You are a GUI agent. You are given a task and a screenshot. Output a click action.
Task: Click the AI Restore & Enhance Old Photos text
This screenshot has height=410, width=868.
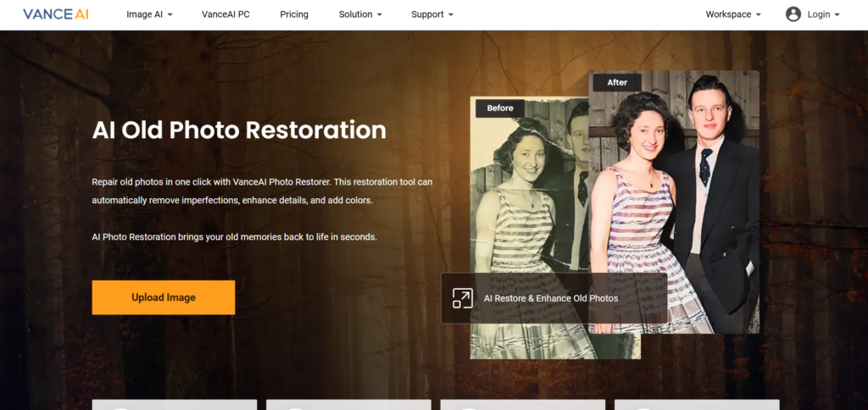(x=550, y=298)
